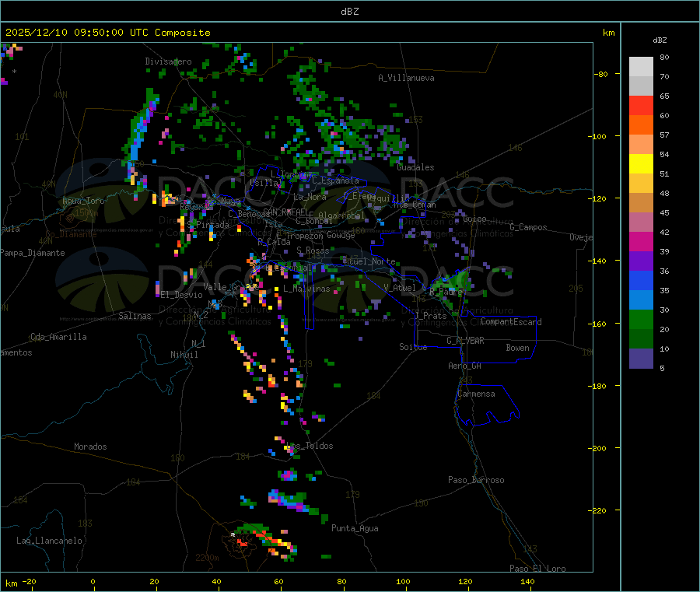The height and width of the screenshot is (592, 700).
Task: Click the -200 right axis tick label
Action: click(x=599, y=448)
